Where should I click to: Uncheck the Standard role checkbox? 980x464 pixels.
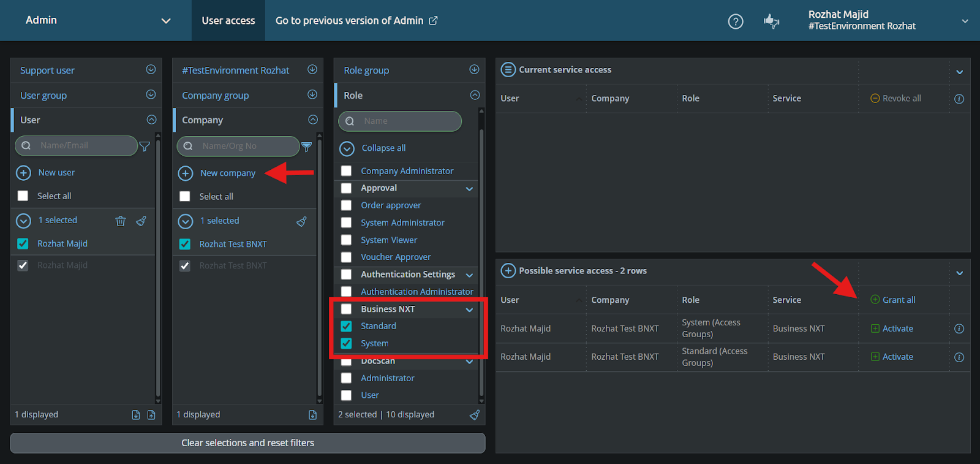click(x=346, y=326)
